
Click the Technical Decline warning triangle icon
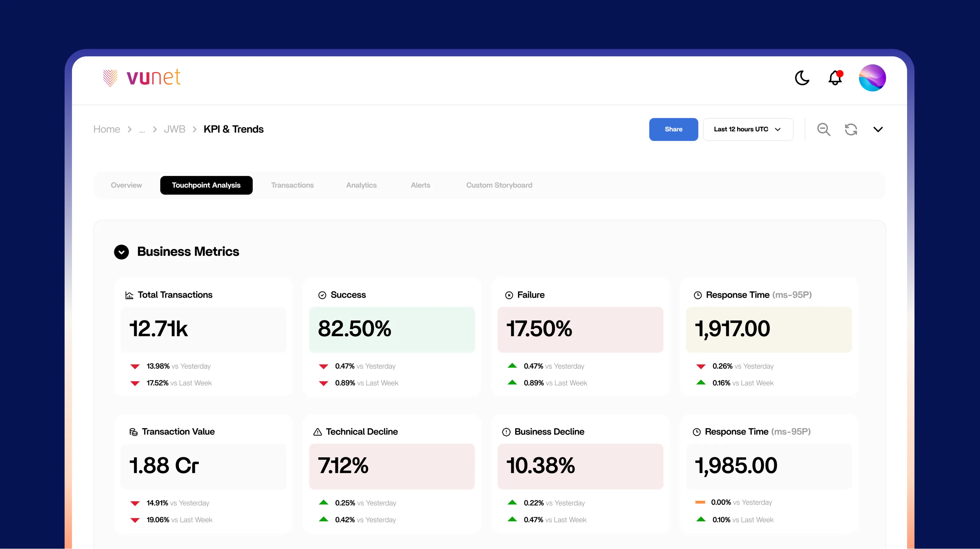[x=317, y=432]
